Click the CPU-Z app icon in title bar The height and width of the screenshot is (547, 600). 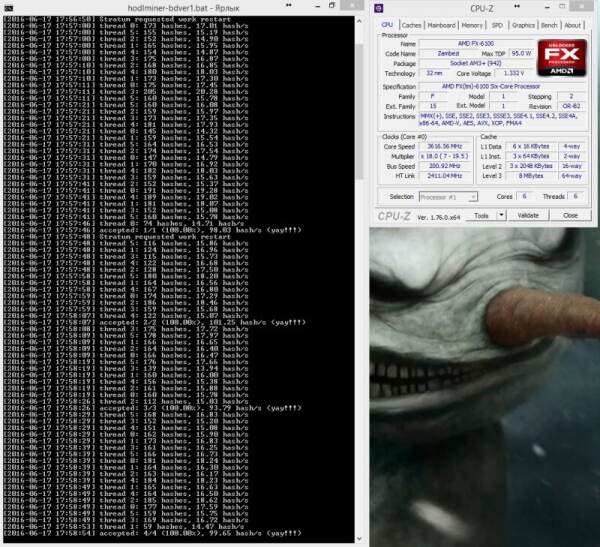click(381, 8)
